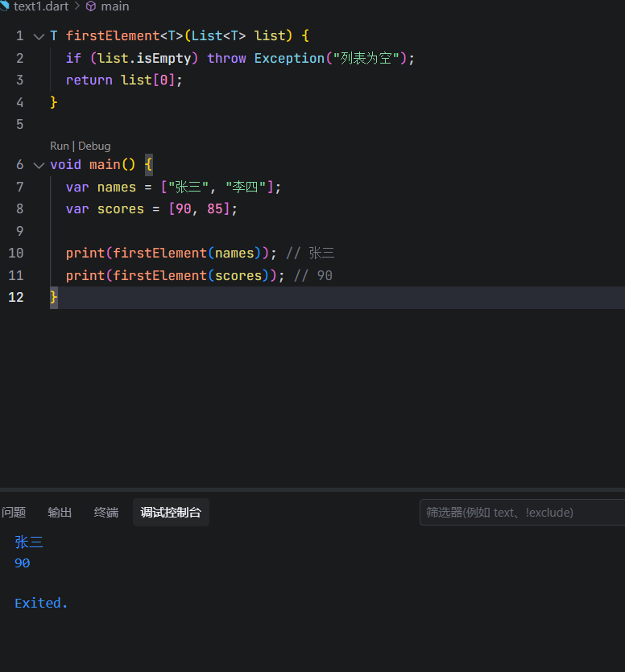Click the firstElement function name on line 1
Screen dimensions: 625x672
113,35
